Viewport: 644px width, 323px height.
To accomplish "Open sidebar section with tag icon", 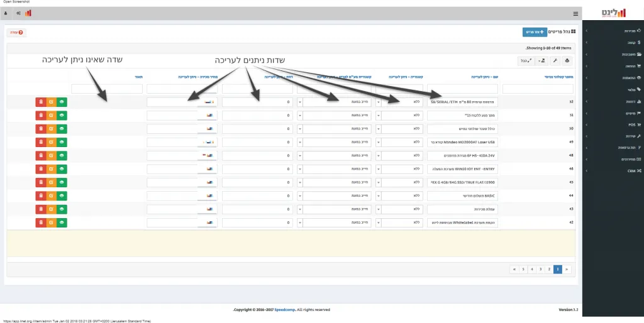I will point(613,89).
